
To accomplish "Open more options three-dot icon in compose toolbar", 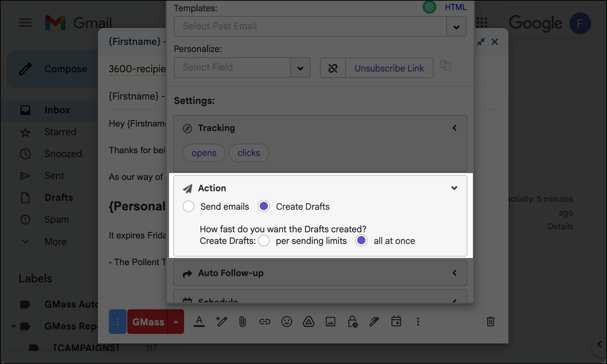I will pos(418,322).
